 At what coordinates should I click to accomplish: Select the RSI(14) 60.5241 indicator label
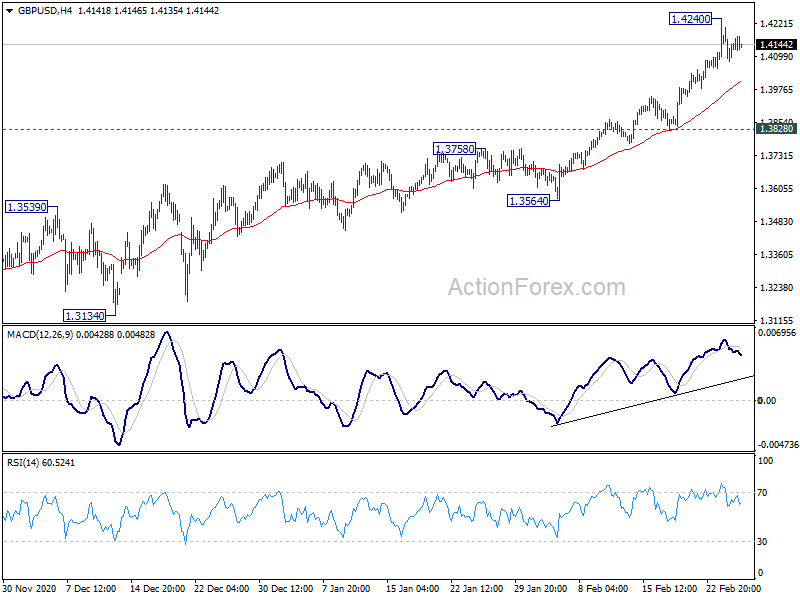point(41,463)
